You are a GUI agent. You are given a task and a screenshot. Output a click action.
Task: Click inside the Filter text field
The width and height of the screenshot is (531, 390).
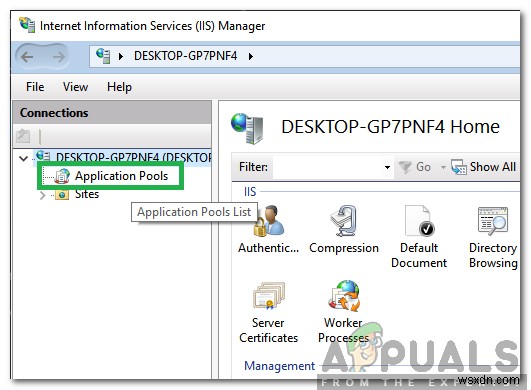pos(327,167)
